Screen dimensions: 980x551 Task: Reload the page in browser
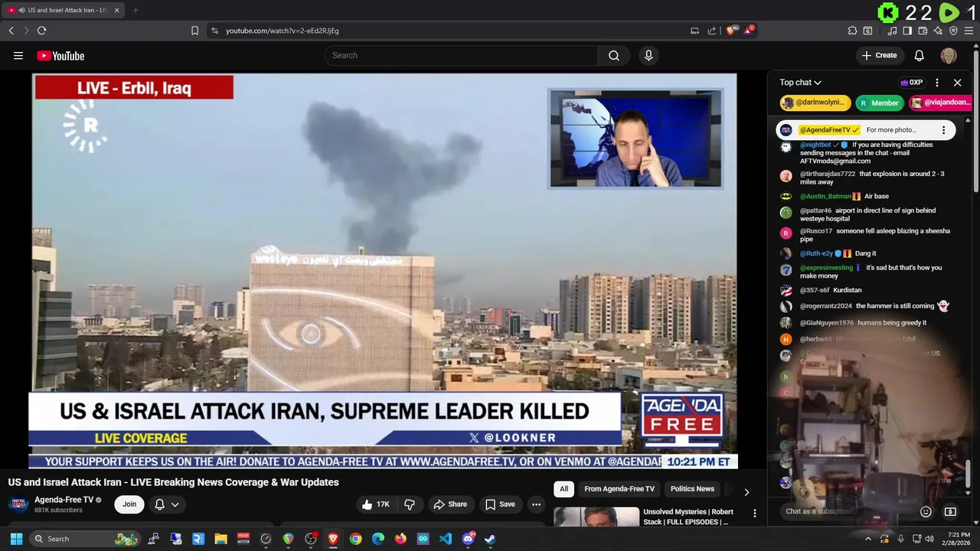point(41,31)
